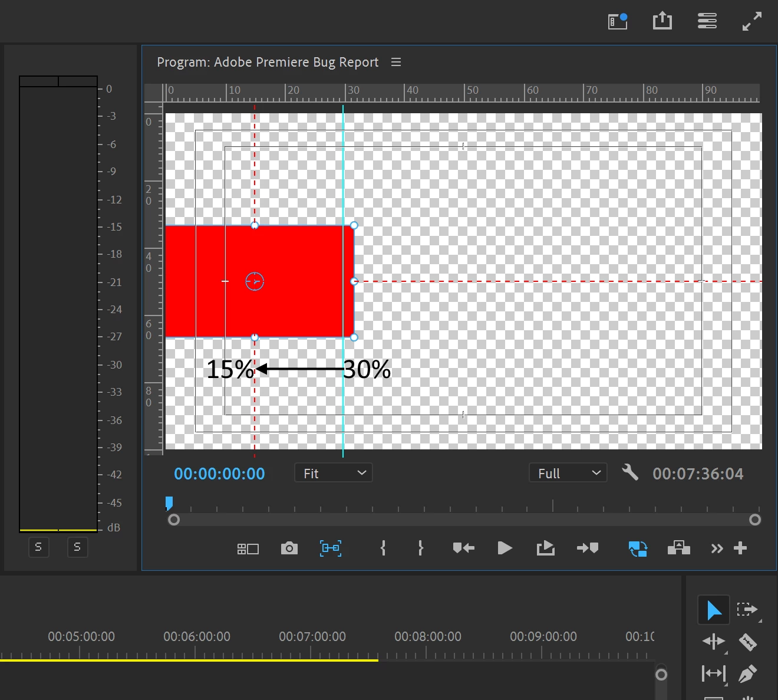Click the Go to In point icon
Viewport: 778px width, 700px height.
coord(464,548)
